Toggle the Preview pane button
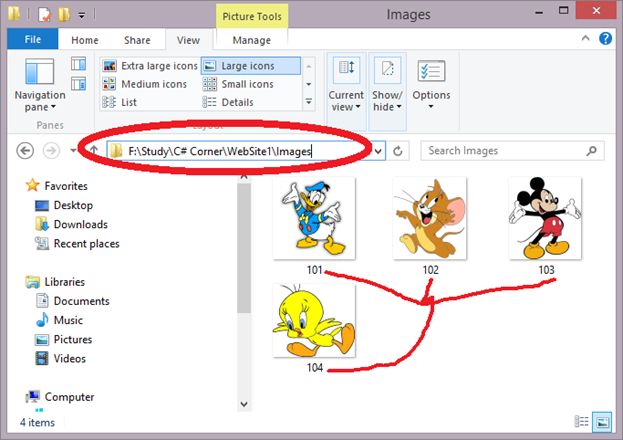 point(78,64)
